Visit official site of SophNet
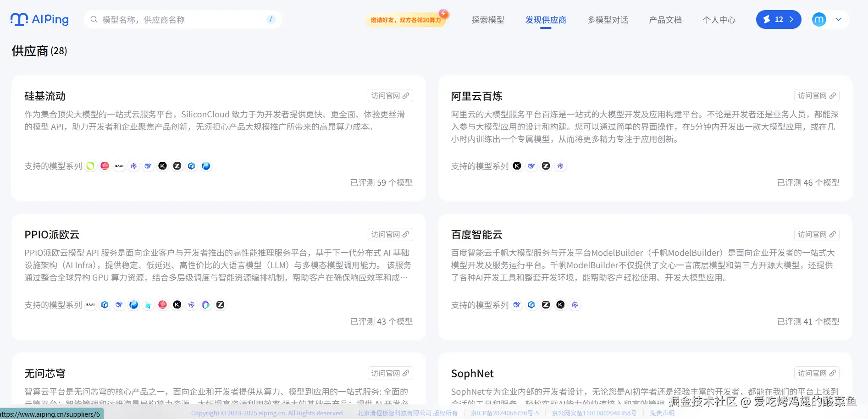Screen dimensions: 868x419 pyautogui.click(x=817, y=374)
